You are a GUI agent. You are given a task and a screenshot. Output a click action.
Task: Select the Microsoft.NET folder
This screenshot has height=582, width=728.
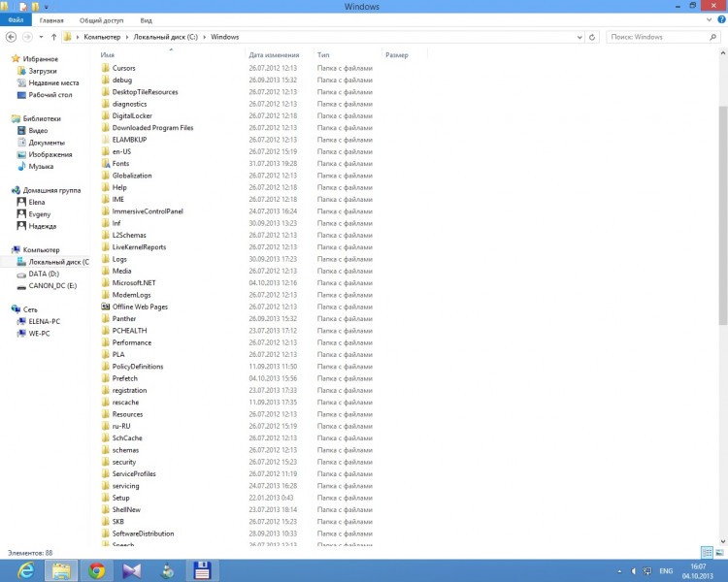(134, 282)
